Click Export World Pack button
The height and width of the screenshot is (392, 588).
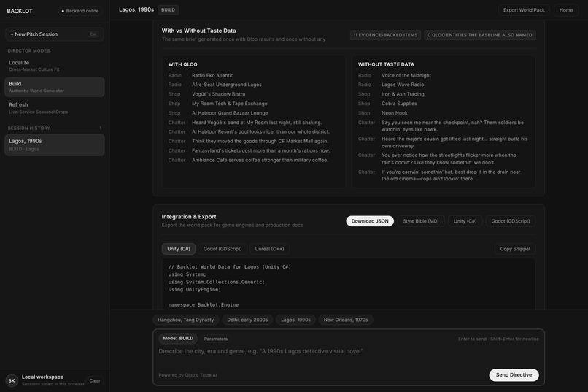pos(524,10)
